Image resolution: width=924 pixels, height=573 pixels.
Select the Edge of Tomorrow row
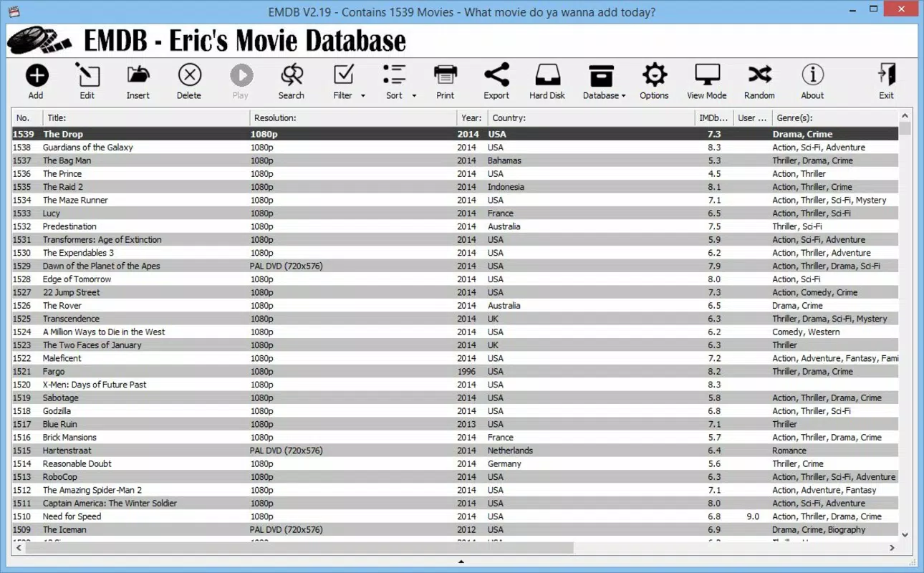(x=455, y=279)
